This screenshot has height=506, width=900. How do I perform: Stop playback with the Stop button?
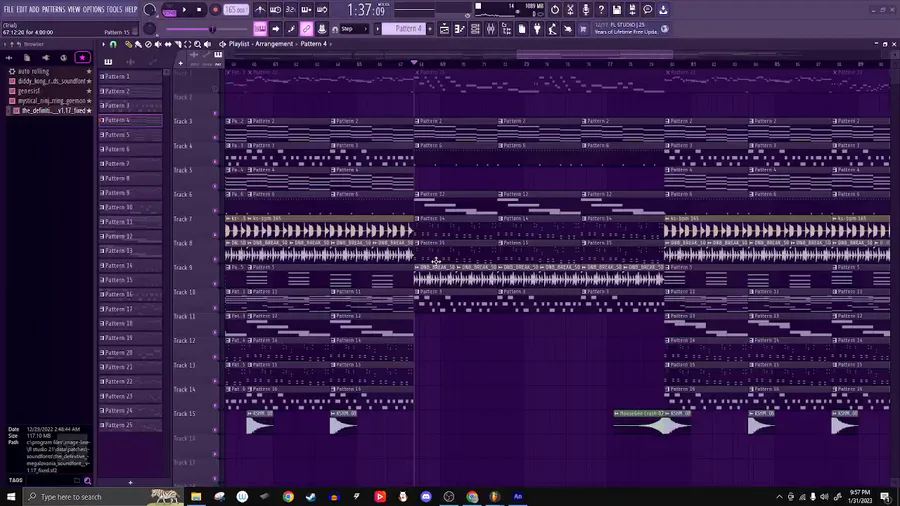coord(199,10)
